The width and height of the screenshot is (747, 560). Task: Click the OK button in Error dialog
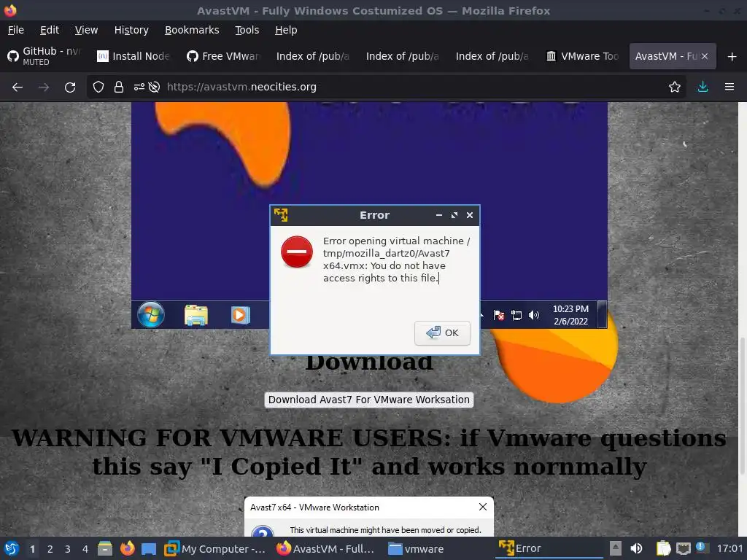click(x=442, y=332)
